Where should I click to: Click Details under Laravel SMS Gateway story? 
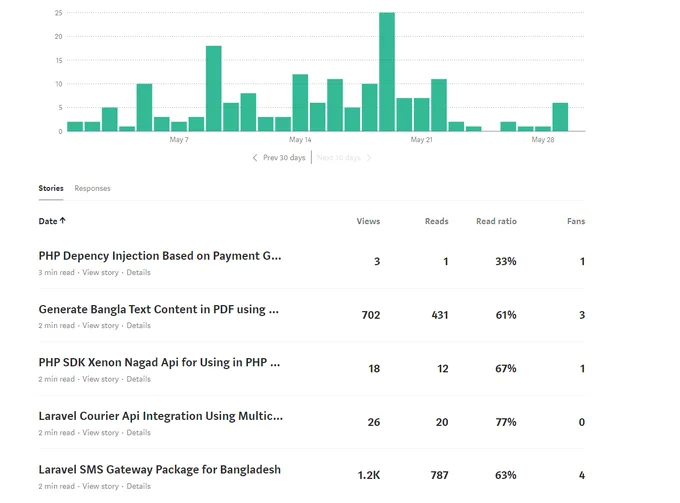tap(138, 487)
